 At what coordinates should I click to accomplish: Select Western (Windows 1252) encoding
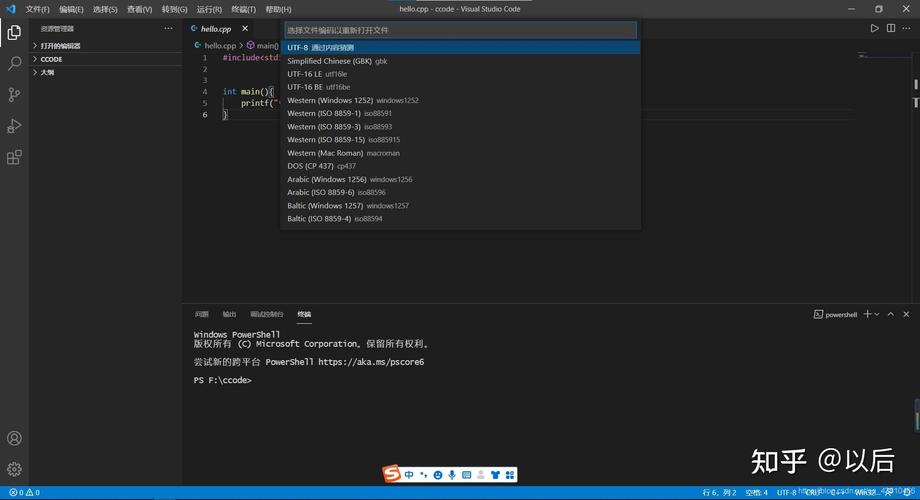click(460, 100)
